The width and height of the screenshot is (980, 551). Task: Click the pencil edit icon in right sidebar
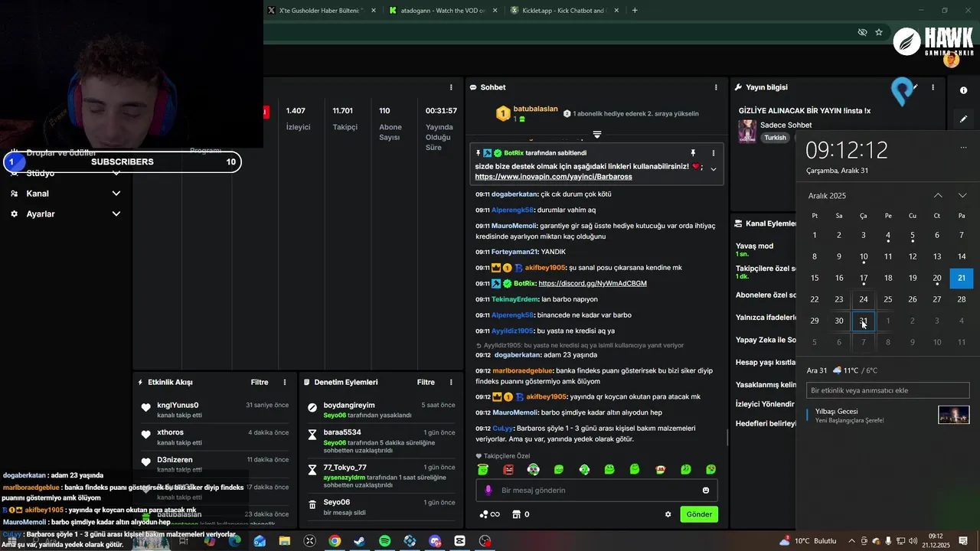963,119
